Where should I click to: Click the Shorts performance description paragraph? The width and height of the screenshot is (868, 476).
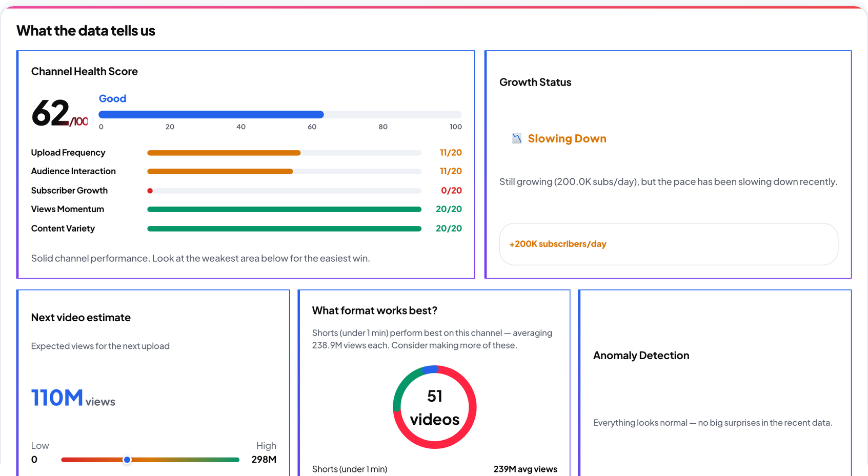pyautogui.click(x=432, y=339)
